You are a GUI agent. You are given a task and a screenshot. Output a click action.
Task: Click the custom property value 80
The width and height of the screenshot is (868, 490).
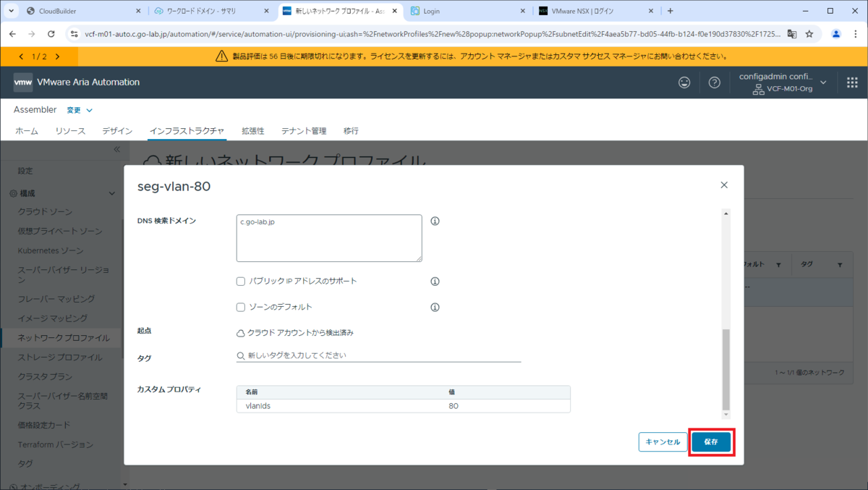pyautogui.click(x=453, y=406)
